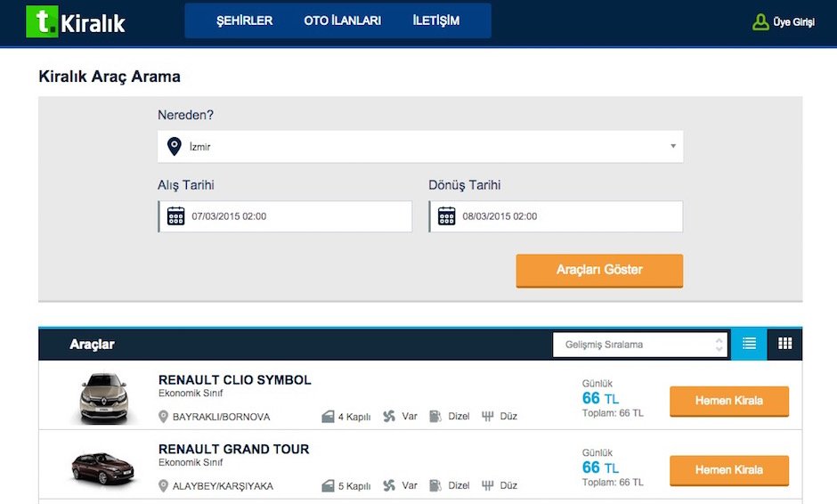Open the calendar icon for Dönüş Tarihi
837x504 pixels.
point(447,216)
